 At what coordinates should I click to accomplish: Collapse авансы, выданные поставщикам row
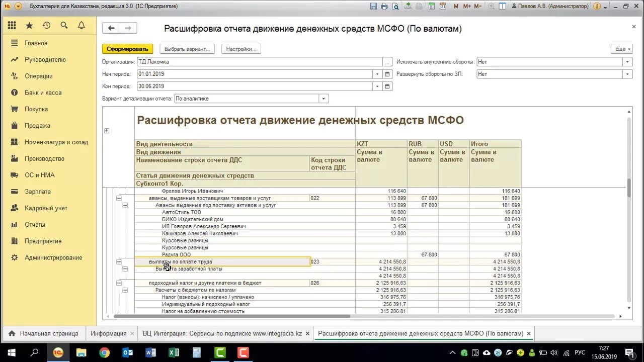coord(119,198)
